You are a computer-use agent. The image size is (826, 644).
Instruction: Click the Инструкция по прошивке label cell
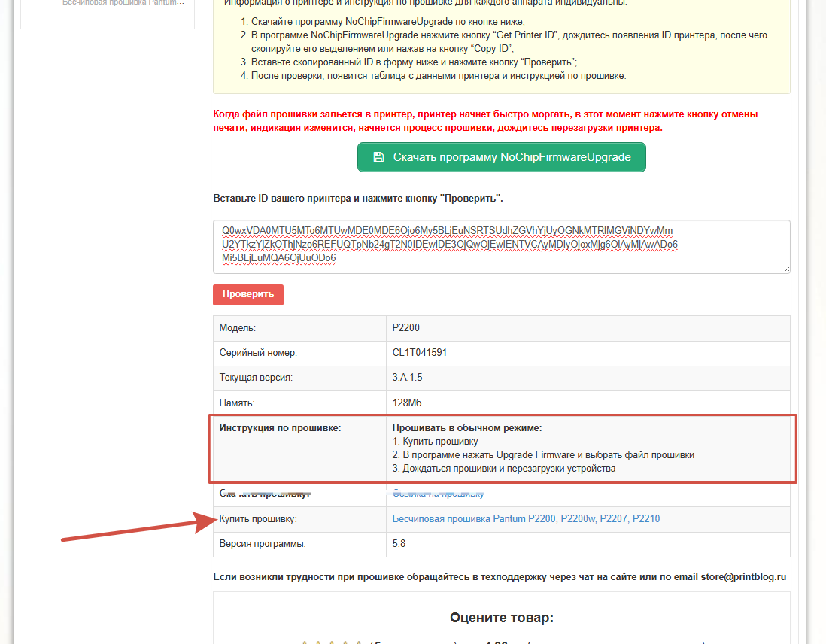280,428
